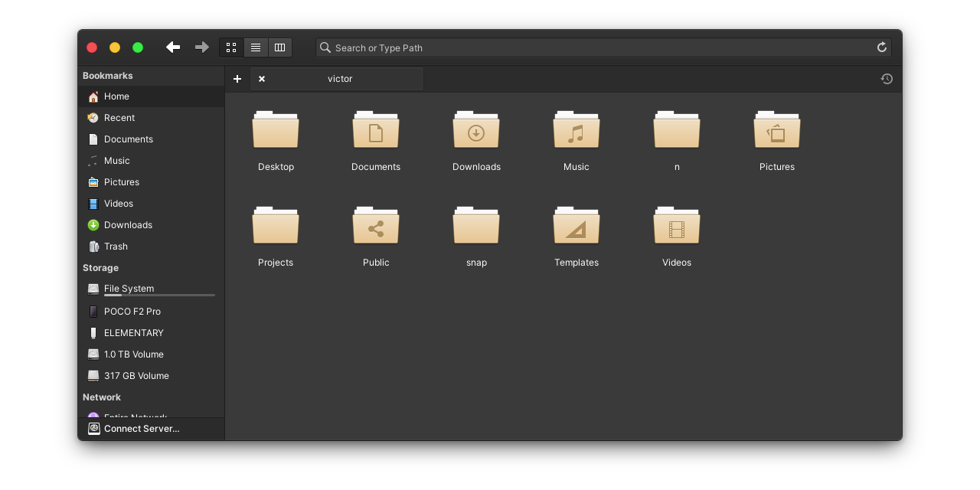Navigate back to the previous folder

pos(173,47)
